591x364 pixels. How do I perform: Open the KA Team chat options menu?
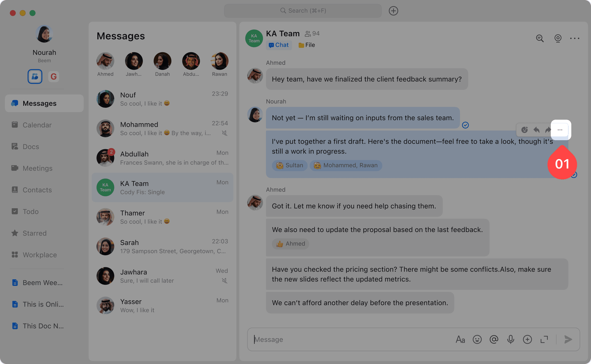pyautogui.click(x=575, y=39)
